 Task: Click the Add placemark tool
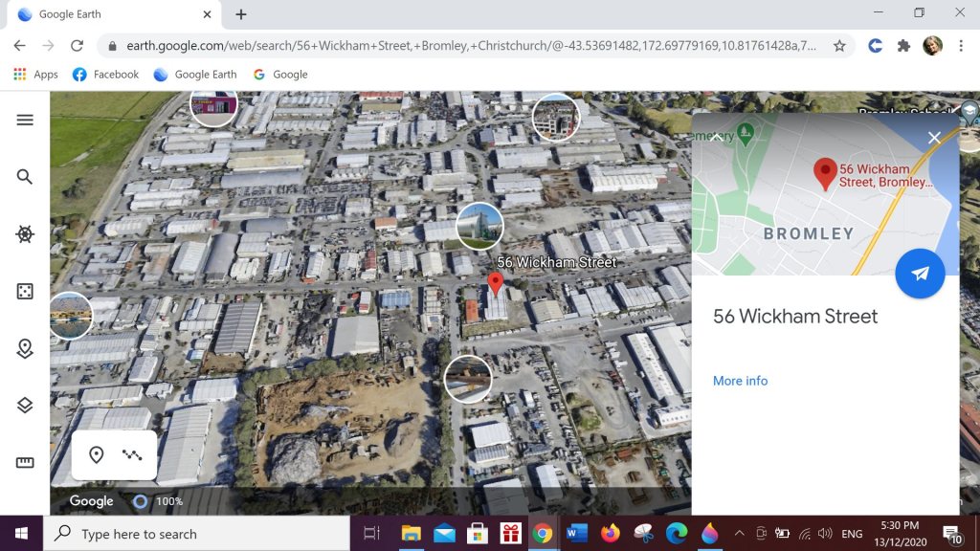96,455
